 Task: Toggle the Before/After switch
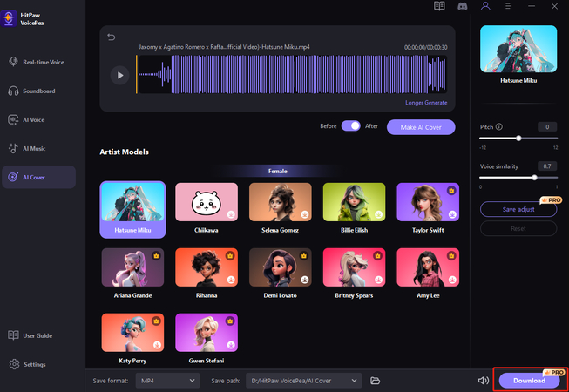[x=350, y=125]
